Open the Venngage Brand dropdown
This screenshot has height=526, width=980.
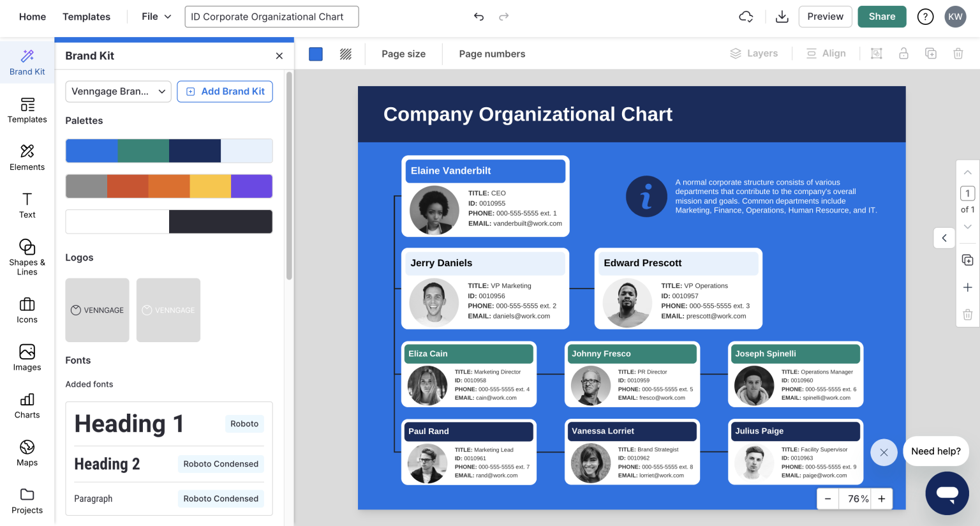[x=117, y=91]
